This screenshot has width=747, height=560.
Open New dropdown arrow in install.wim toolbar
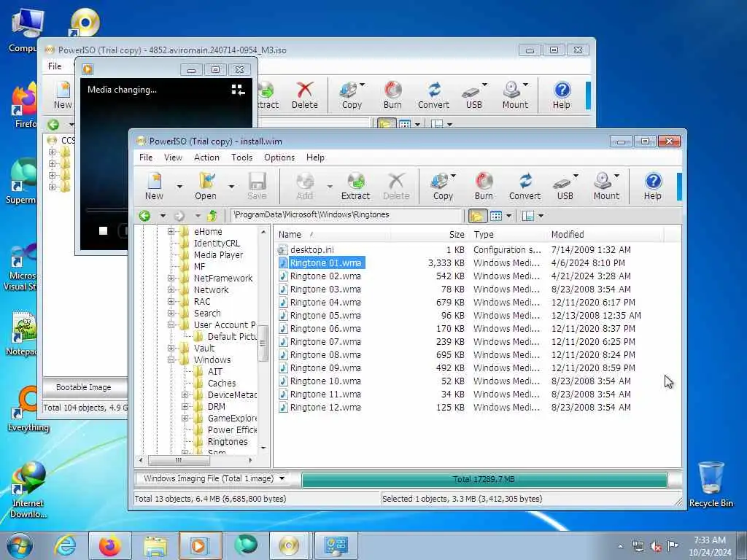179,186
